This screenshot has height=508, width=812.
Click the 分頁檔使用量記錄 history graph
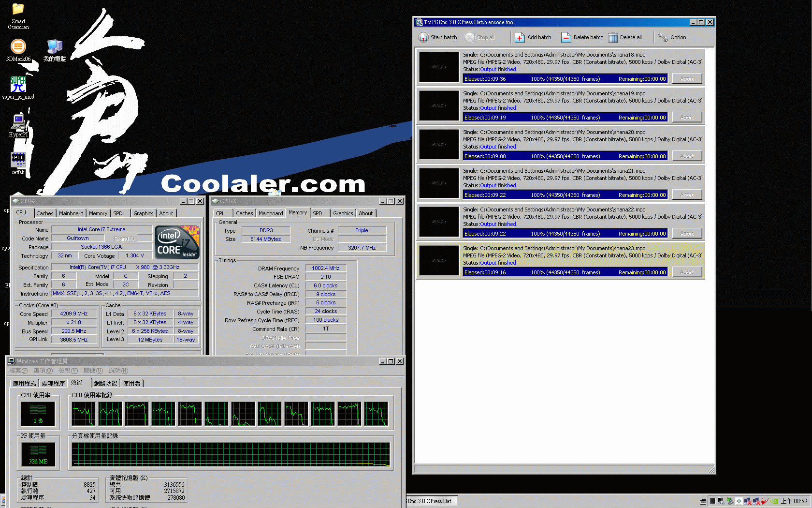click(231, 454)
